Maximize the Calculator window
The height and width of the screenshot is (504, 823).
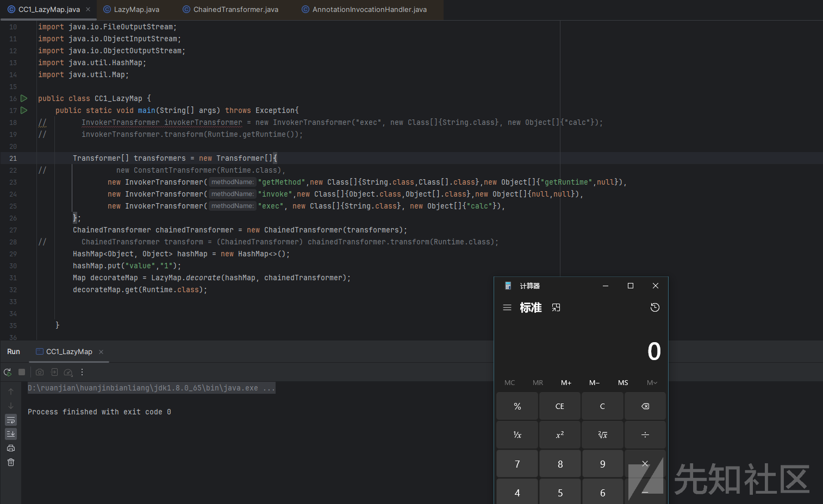[631, 286]
